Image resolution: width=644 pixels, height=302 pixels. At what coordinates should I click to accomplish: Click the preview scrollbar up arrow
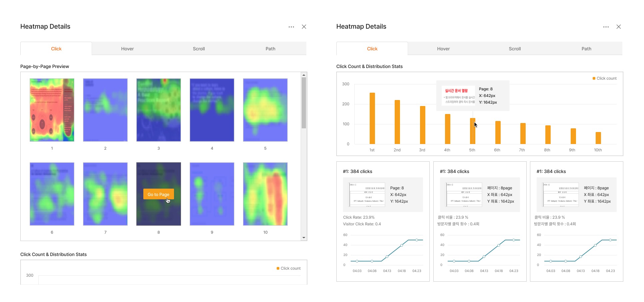coord(304,75)
